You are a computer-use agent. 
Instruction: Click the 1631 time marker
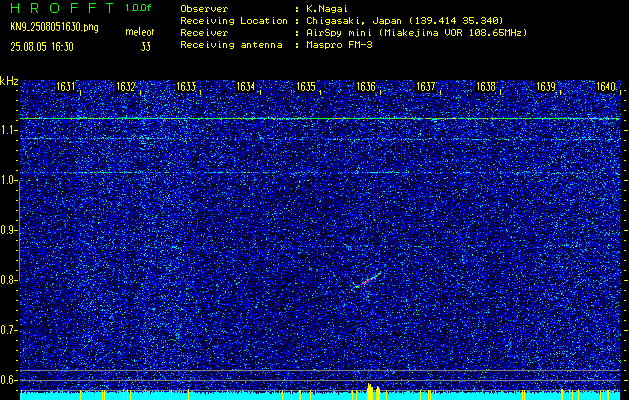pos(65,87)
